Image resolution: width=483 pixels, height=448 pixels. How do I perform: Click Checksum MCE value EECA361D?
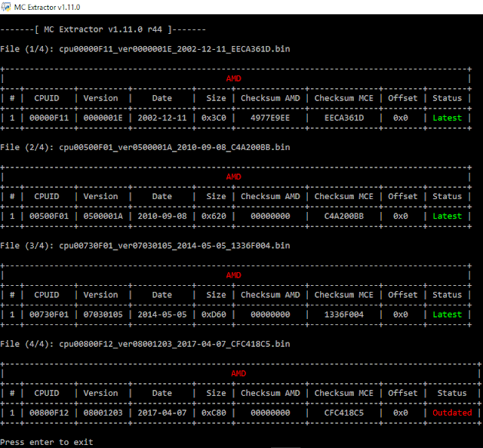(344, 118)
